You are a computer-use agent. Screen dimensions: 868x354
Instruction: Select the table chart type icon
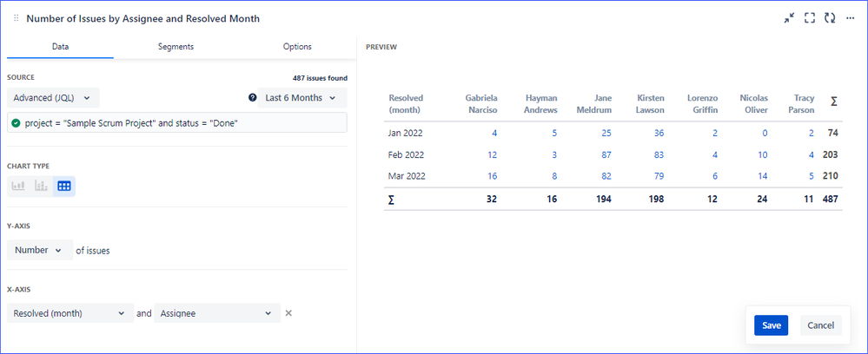pos(64,187)
